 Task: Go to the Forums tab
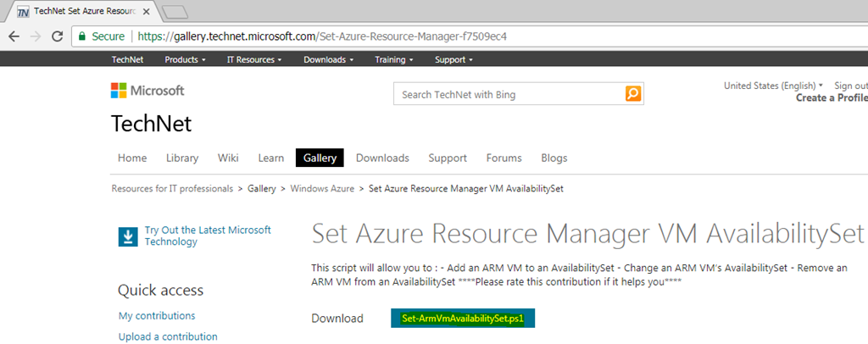[504, 158]
